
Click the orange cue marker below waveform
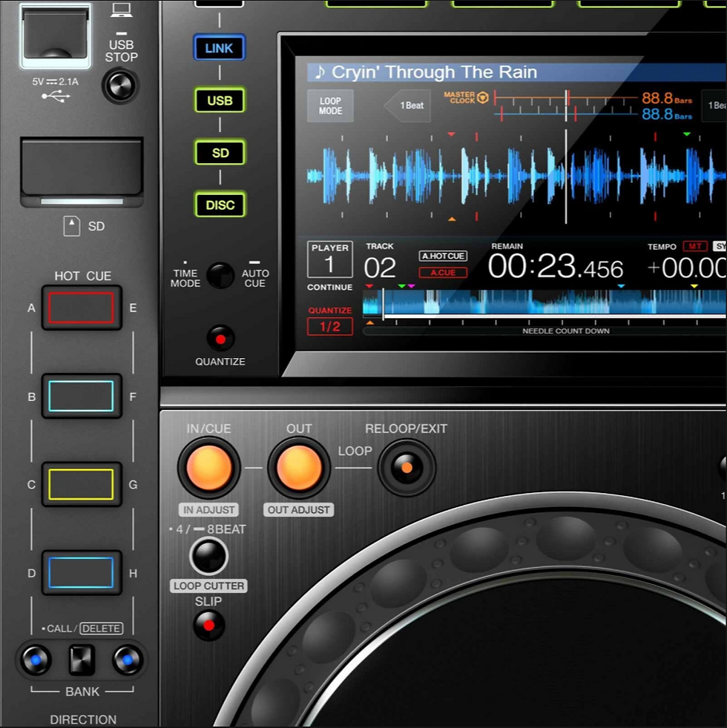[x=452, y=219]
